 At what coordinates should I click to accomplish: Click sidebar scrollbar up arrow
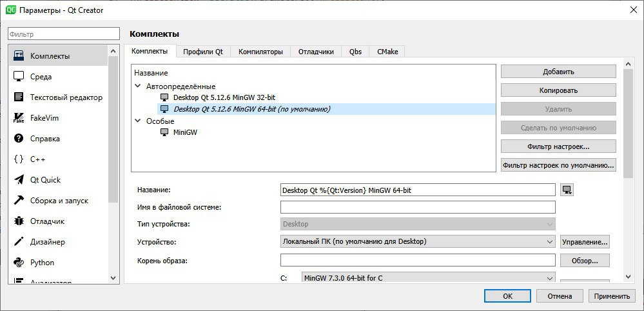click(113, 50)
